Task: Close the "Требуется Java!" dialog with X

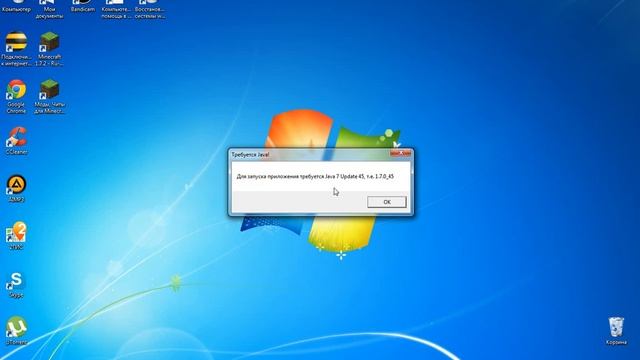Action: (x=400, y=153)
